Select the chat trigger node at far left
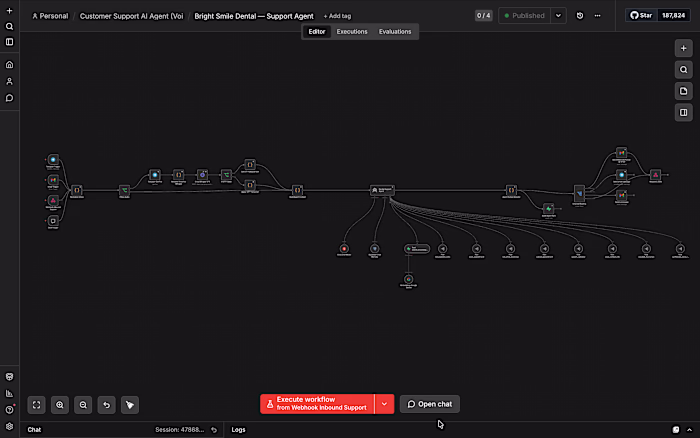 coord(53,221)
